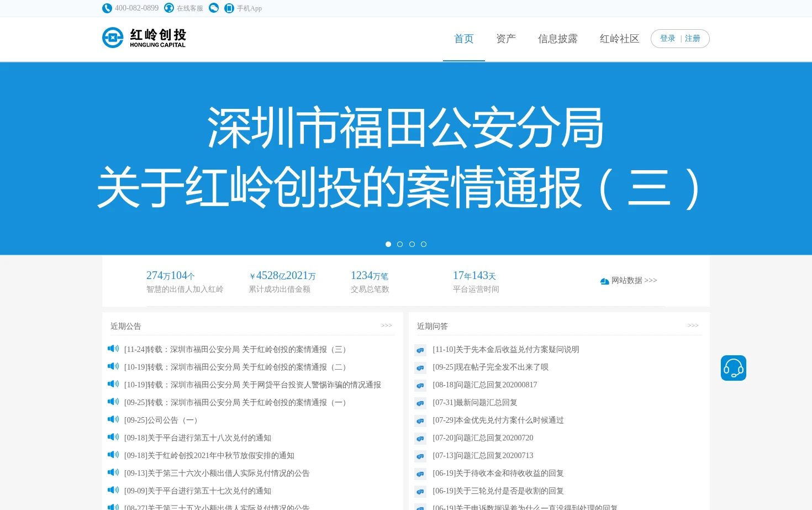Image resolution: width=812 pixels, height=510 pixels.
Task: Open announcement 关于红岭创投的案情通报（三）
Action: click(x=237, y=349)
